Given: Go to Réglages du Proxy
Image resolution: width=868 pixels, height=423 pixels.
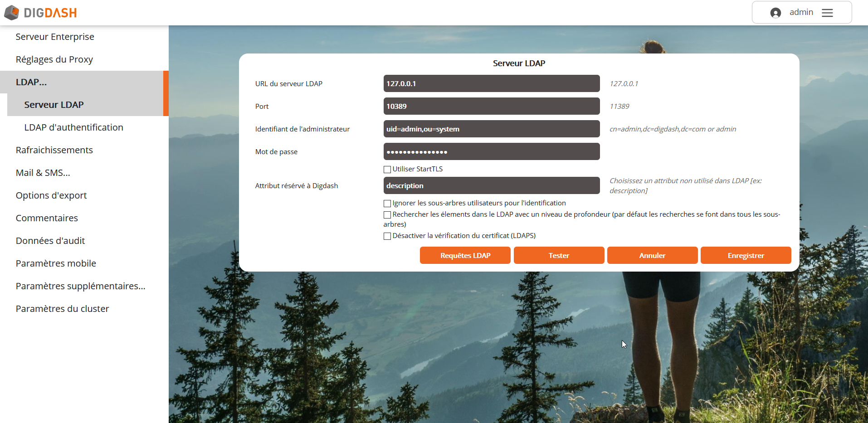Looking at the screenshot, I should coord(54,59).
